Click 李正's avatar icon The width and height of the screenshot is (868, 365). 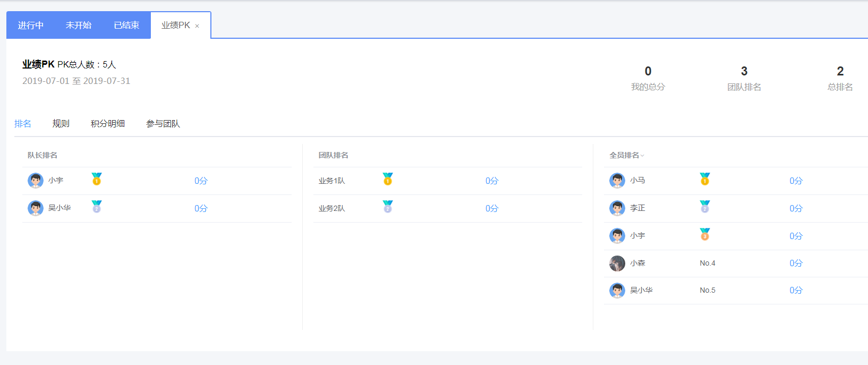(x=617, y=208)
